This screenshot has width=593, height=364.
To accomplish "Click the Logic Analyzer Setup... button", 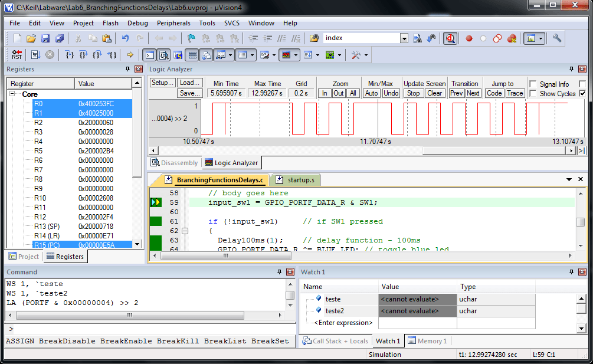I will coord(162,83).
